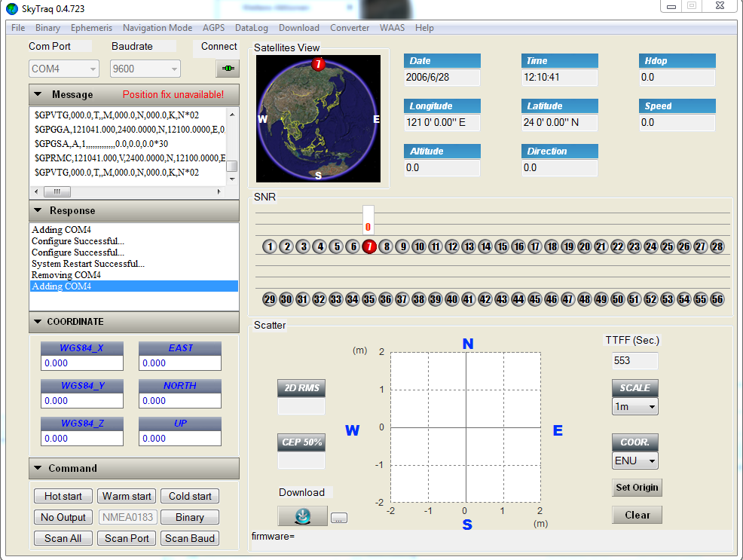
Task: Select satellite 24 circle in SNR row
Action: point(651,246)
